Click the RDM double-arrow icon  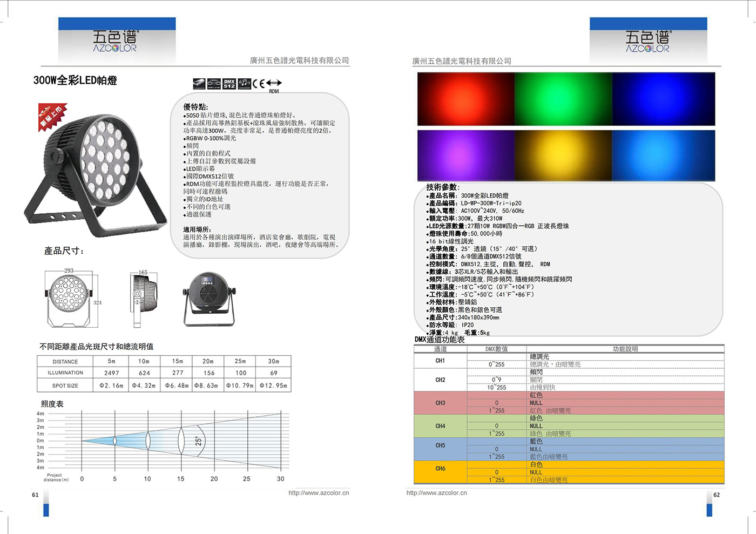click(274, 83)
